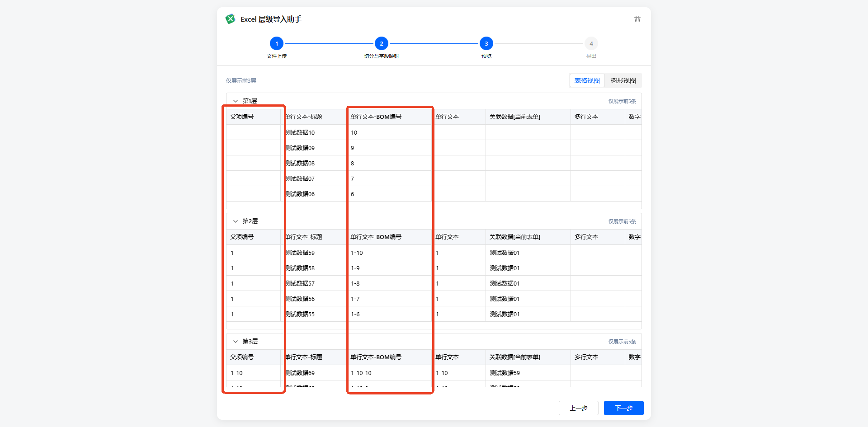Click 仅展示前5条 label of 第1层
The image size is (868, 427).
pos(622,101)
